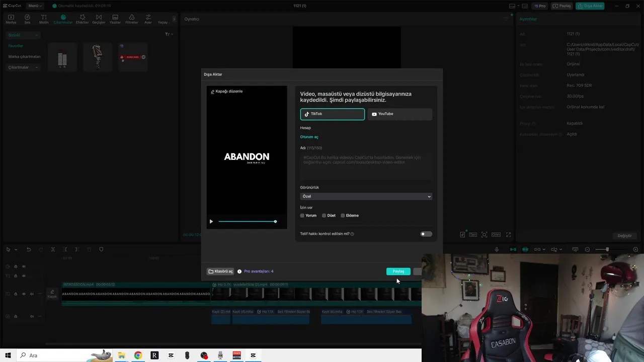644x362 pixels.
Task: Choose YouTube as share platform
Action: coord(400,114)
